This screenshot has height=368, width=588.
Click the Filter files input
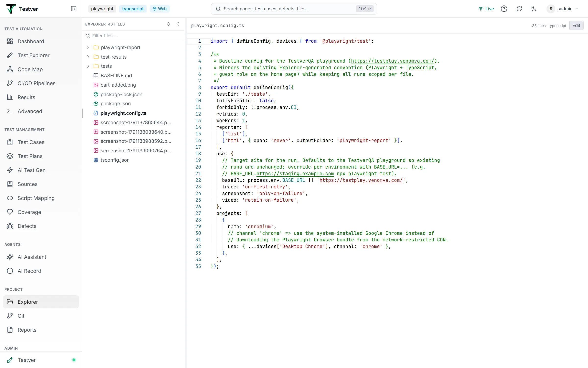(x=134, y=36)
